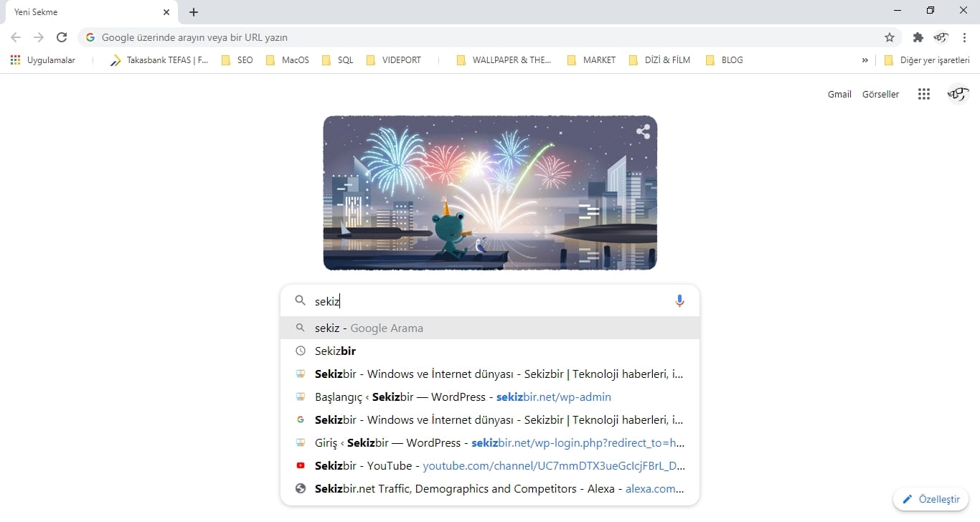
Task: Open the fireworks Google doodle
Action: (x=490, y=193)
